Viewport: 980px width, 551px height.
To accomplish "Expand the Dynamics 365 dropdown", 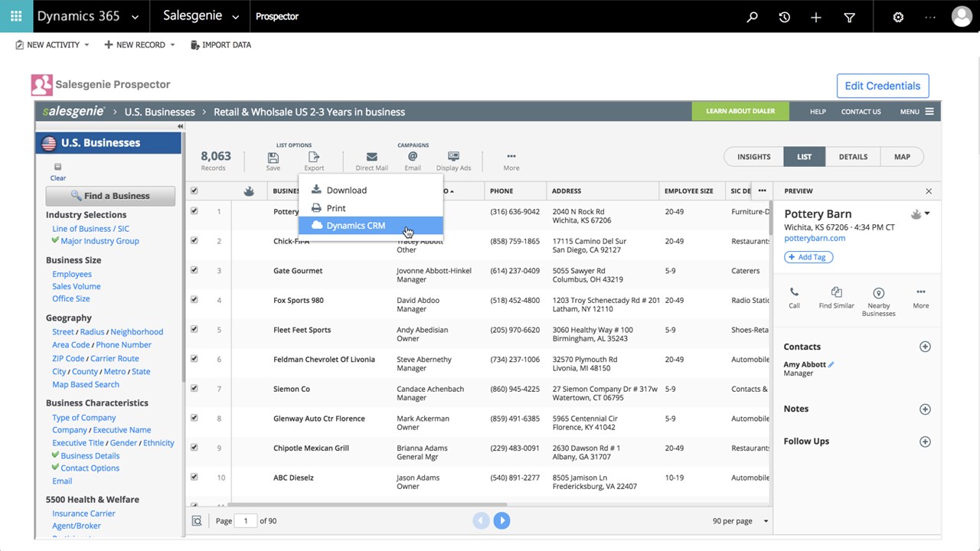I will 136,17.
